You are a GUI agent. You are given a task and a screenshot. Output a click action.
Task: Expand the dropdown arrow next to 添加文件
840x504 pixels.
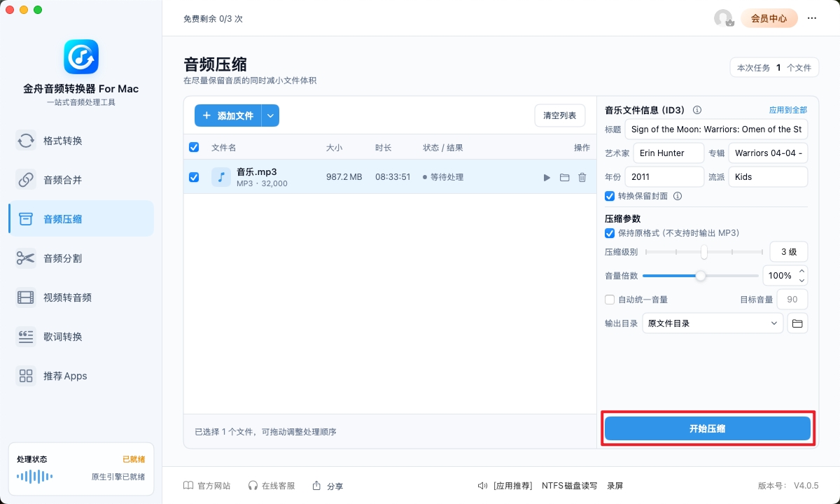pyautogui.click(x=271, y=115)
